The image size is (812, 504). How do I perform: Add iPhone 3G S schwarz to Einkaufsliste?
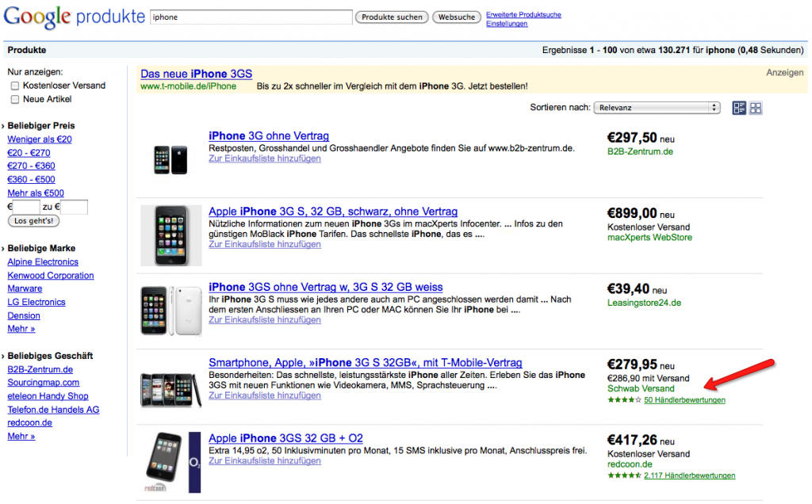265,244
